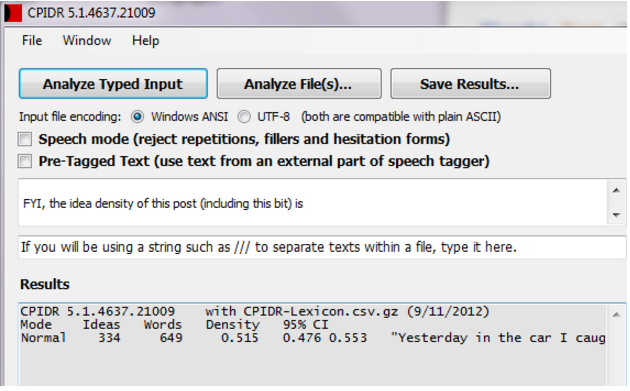Viewport: 630px width, 391px height.
Task: Click the Analyze Typed Input button
Action: 113,84
